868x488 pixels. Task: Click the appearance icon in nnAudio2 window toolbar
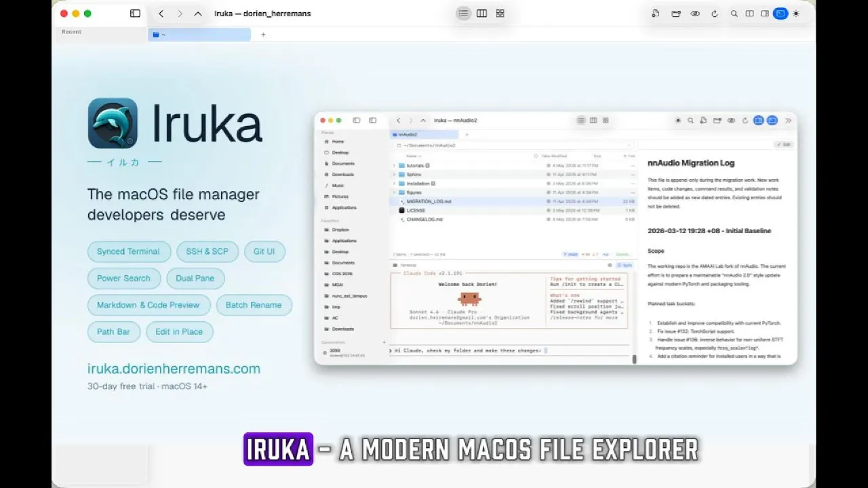coord(677,121)
